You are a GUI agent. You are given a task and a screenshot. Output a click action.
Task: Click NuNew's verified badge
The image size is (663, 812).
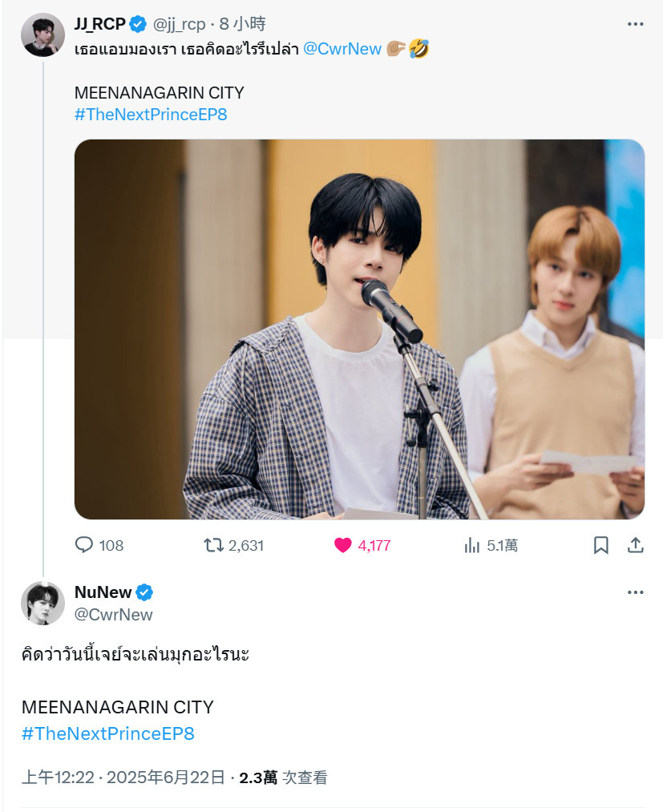tap(144, 592)
